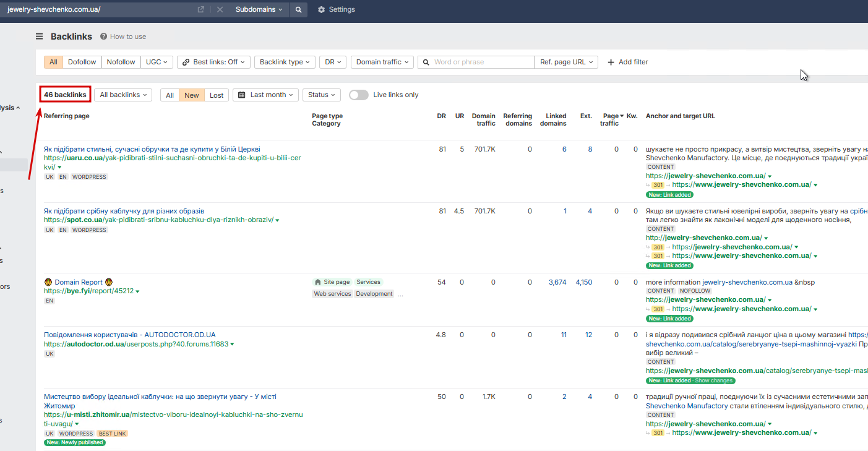
Task: Click the hamburger menu icon beside Backlinks
Action: [40, 37]
